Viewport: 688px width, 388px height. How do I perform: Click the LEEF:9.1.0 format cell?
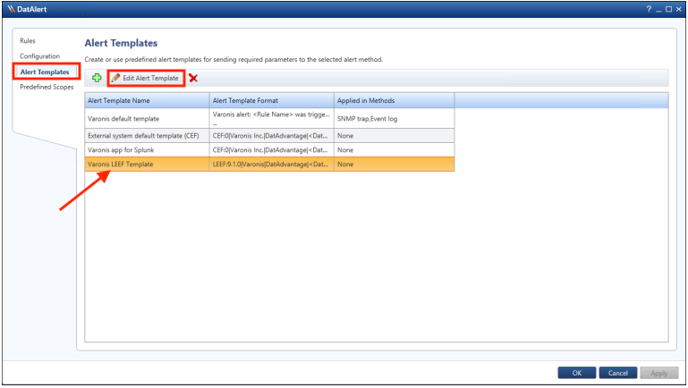tap(272, 164)
